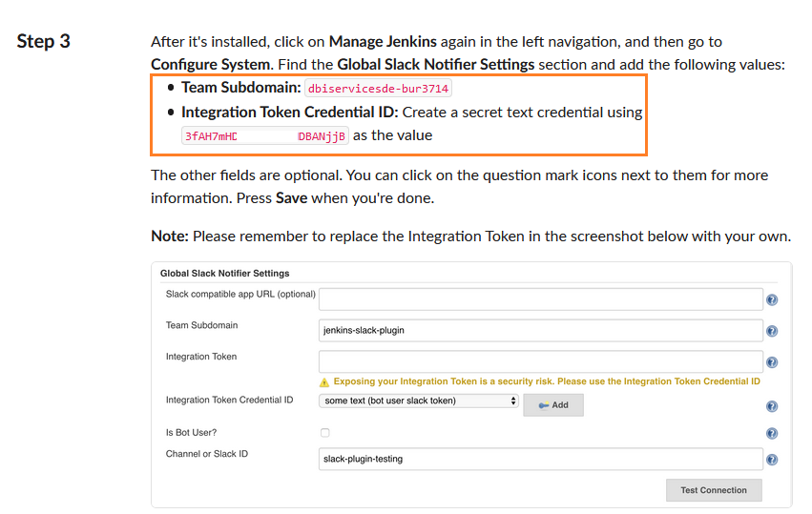Viewport: 812px width, 514px height.
Task: Click into the empty Integration Token field
Action: click(541, 361)
